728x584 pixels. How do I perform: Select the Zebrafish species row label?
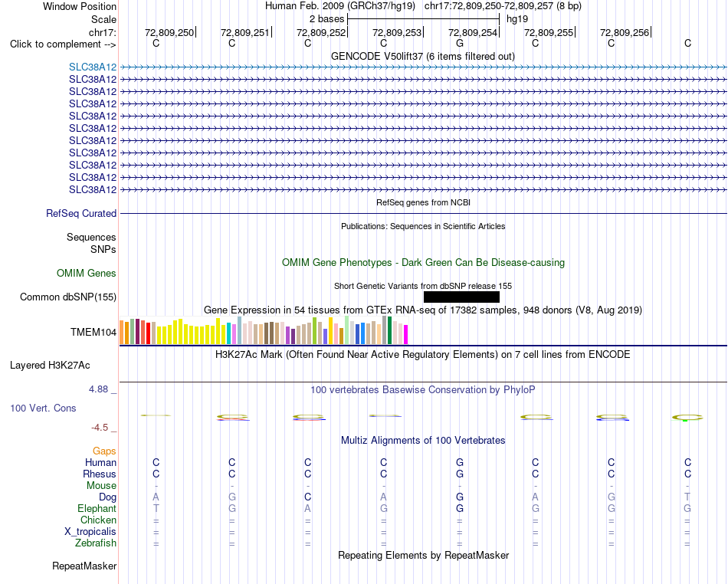96,543
